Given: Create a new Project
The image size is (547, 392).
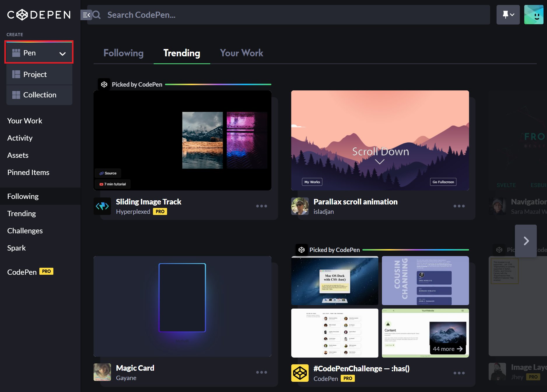Looking at the screenshot, I should click(x=39, y=74).
